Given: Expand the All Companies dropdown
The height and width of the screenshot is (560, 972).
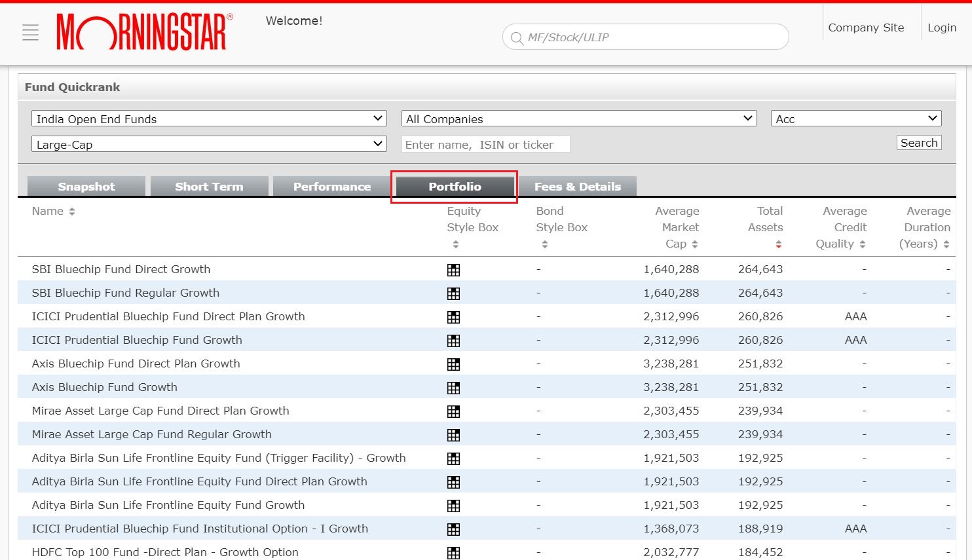Looking at the screenshot, I should [579, 119].
